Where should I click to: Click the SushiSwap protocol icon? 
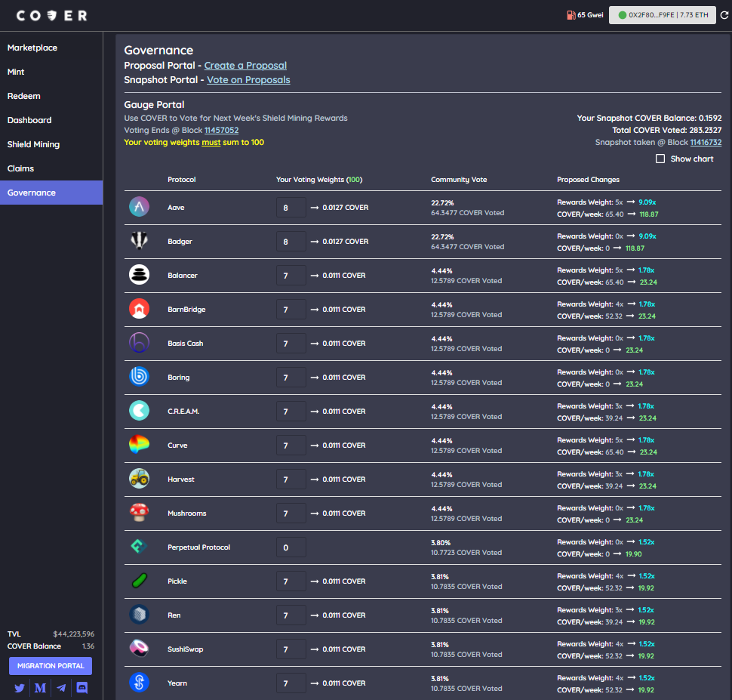click(x=139, y=649)
